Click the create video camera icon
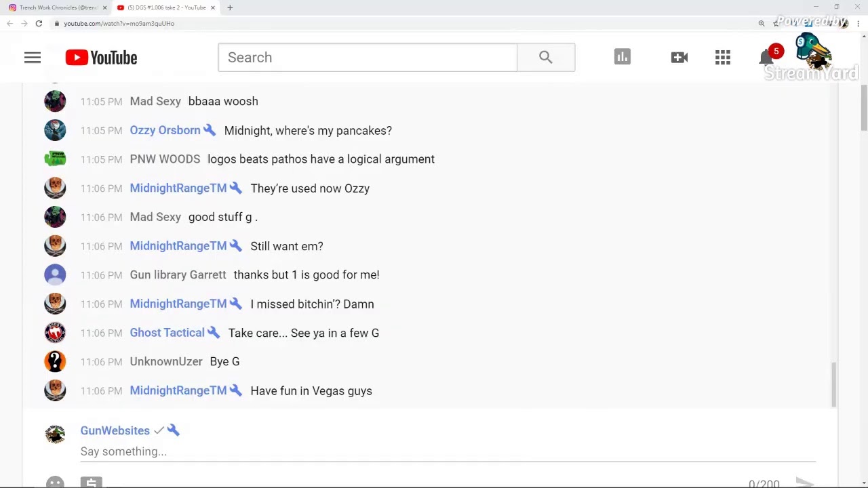 [x=679, y=58]
